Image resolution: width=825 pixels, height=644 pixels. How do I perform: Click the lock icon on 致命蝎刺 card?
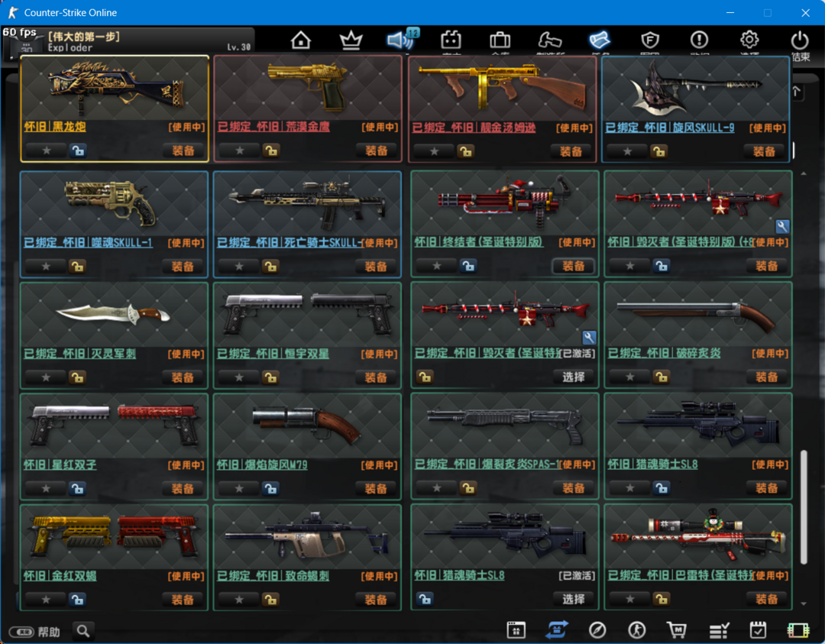click(271, 599)
